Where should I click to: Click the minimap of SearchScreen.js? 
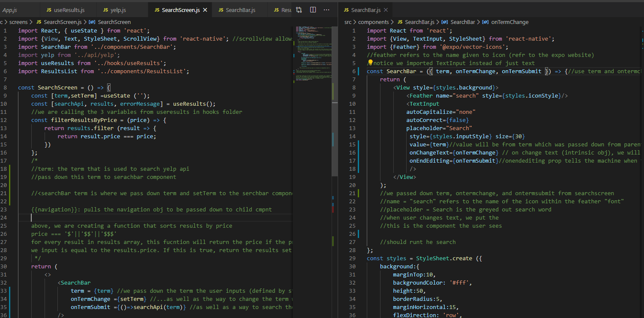pos(312,53)
